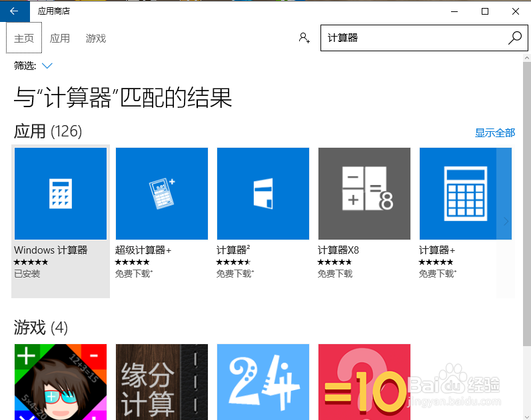Click 已安装 under Windows 计算器
The height and width of the screenshot is (420, 531).
27,274
